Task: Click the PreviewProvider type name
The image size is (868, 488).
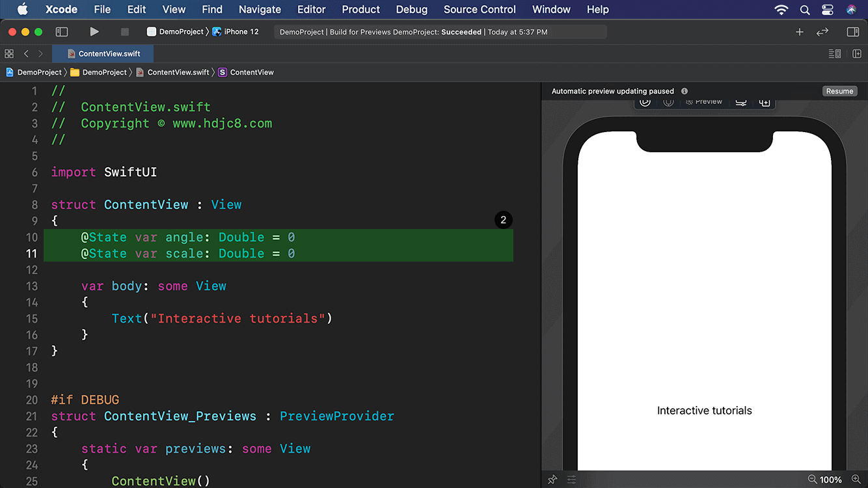Action: (x=337, y=416)
